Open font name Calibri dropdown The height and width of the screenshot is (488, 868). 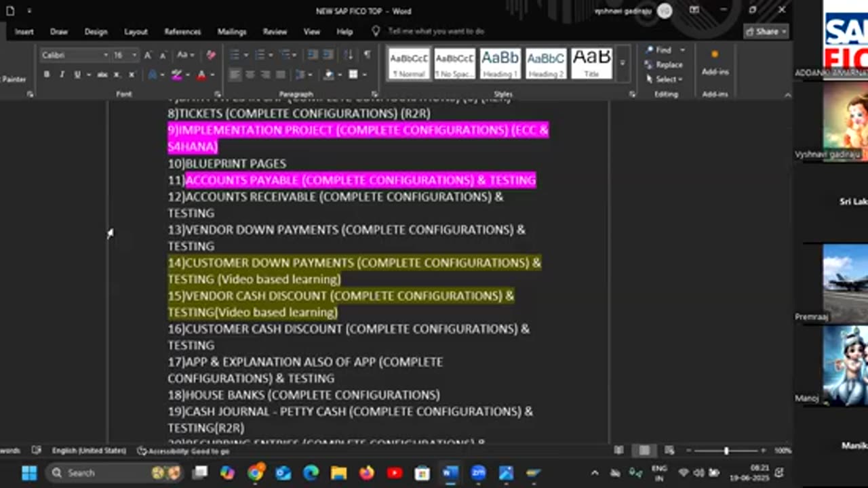point(106,55)
